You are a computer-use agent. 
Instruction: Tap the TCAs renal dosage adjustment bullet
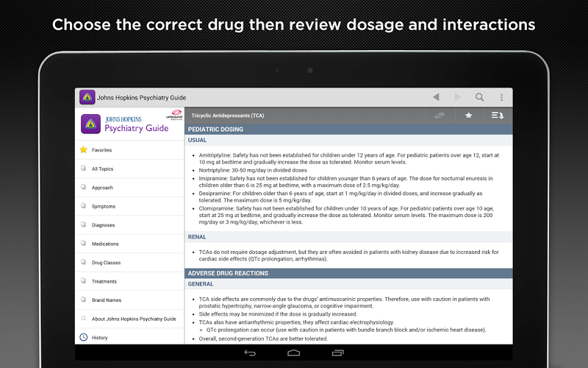coord(348,255)
